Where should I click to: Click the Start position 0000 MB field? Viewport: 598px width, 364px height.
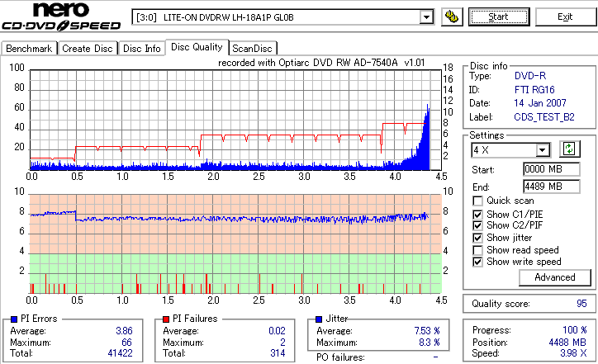[552, 169]
